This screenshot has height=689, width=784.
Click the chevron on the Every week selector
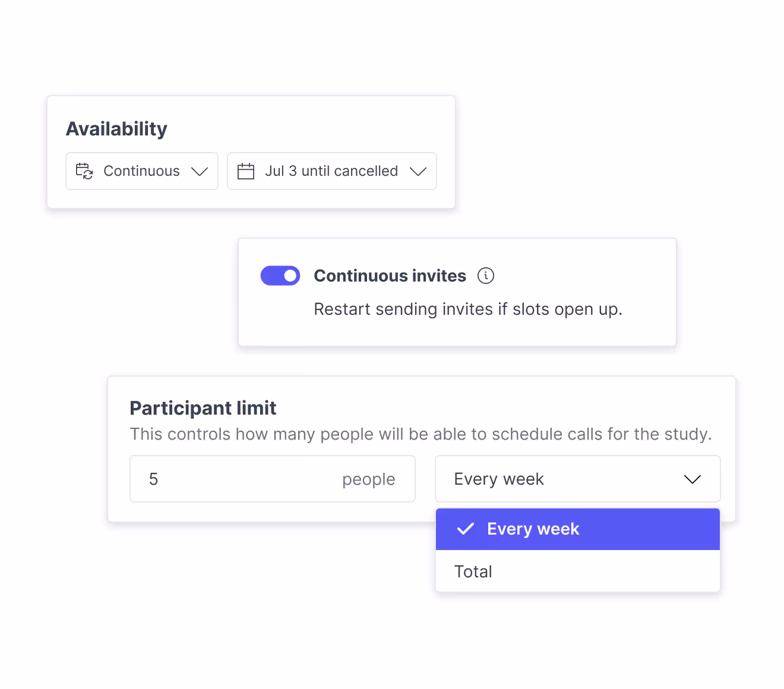(x=693, y=479)
